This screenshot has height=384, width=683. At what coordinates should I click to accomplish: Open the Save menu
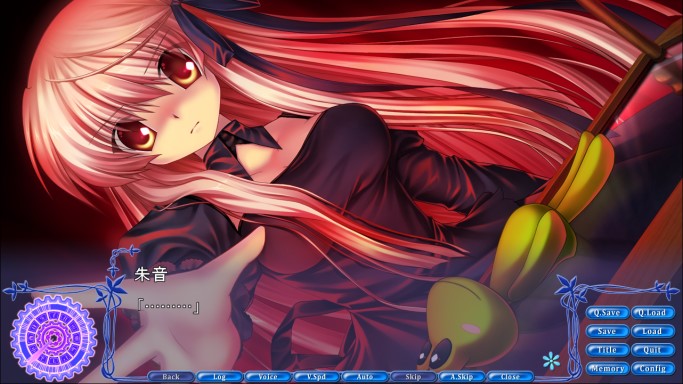point(607,331)
